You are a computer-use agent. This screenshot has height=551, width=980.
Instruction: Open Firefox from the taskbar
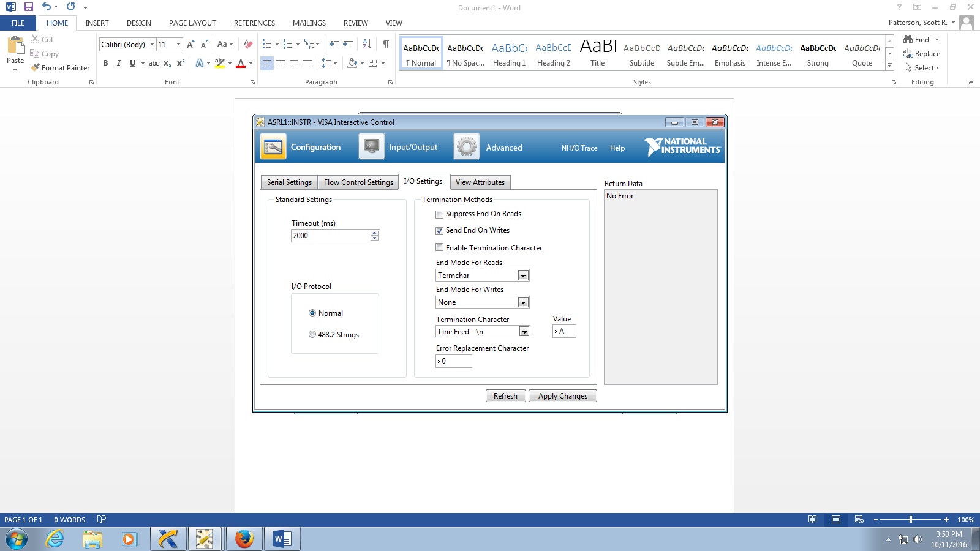(x=244, y=539)
